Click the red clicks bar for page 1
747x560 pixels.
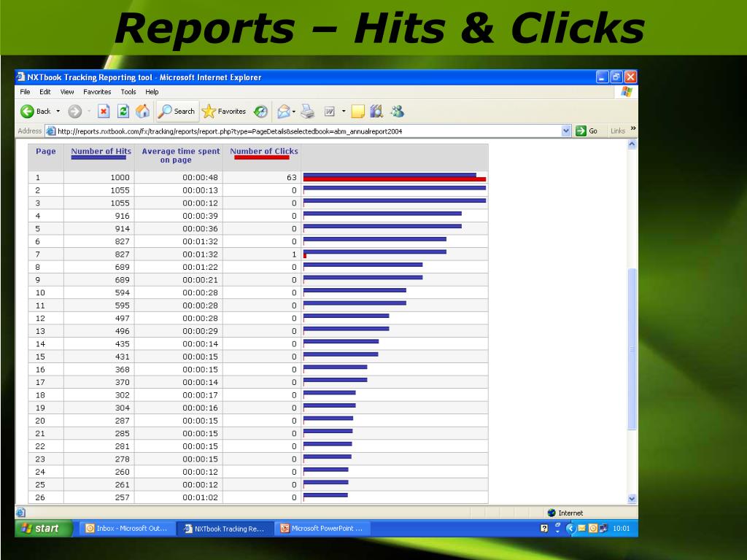(x=395, y=179)
